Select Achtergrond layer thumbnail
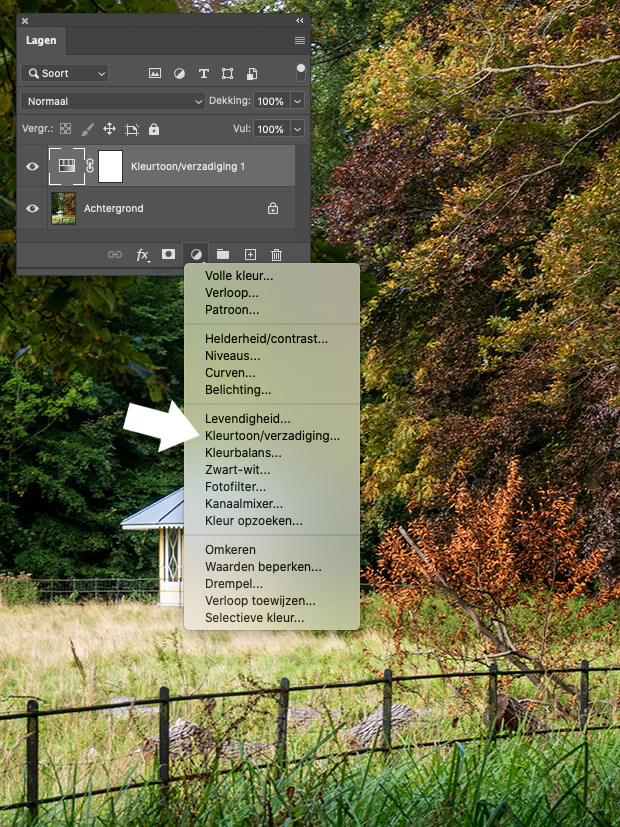The image size is (620, 827). click(x=63, y=208)
